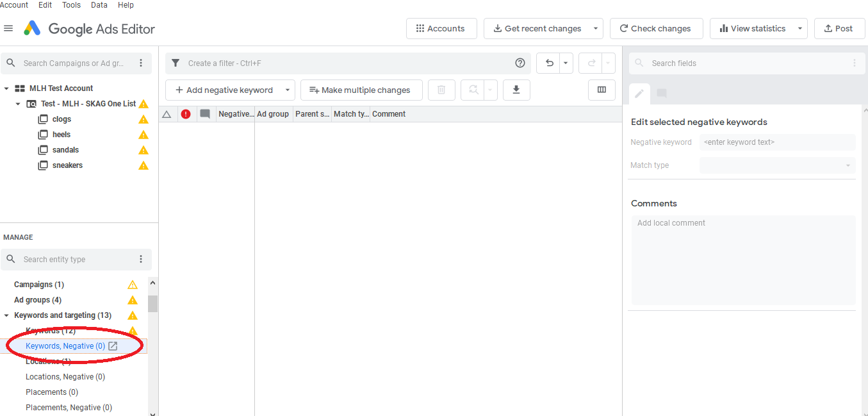Collapse MLH Test Account tree node

pyautogui.click(x=6, y=88)
